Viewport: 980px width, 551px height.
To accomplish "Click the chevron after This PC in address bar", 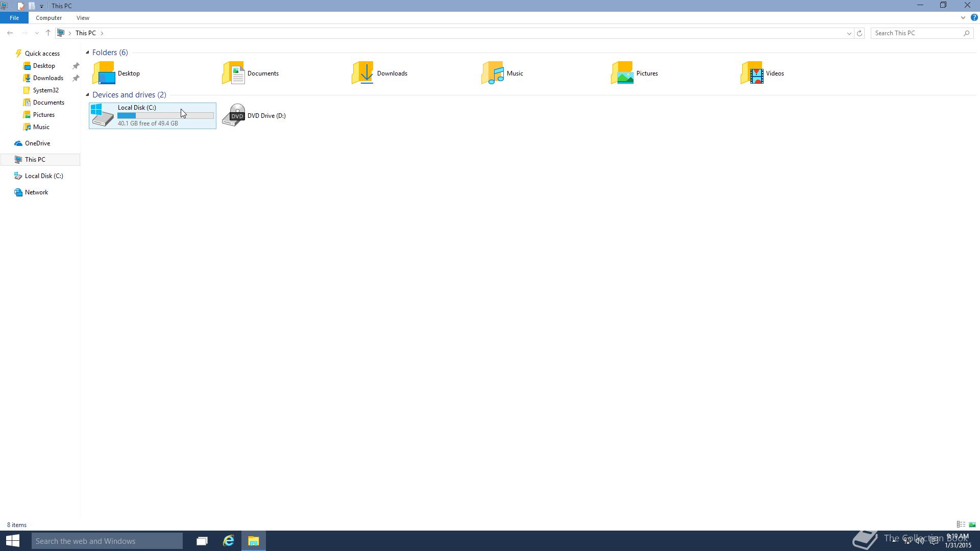I will tap(102, 33).
